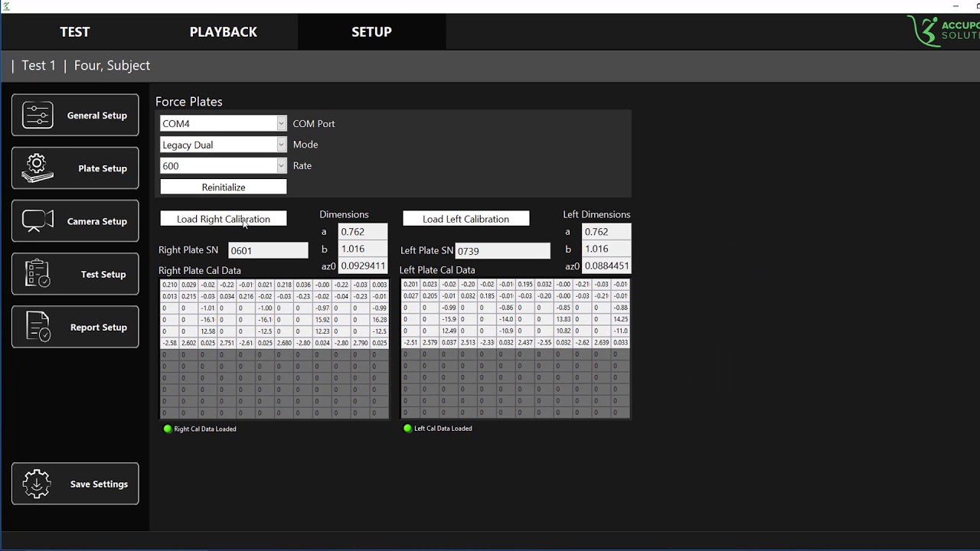Click the 'Force Plates' heading

[189, 101]
